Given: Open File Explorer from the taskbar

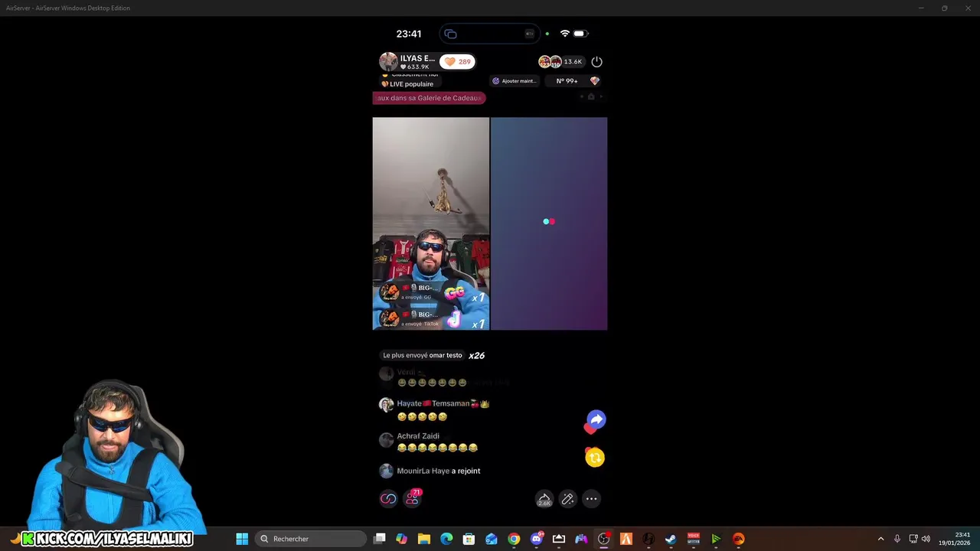Looking at the screenshot, I should point(424,539).
